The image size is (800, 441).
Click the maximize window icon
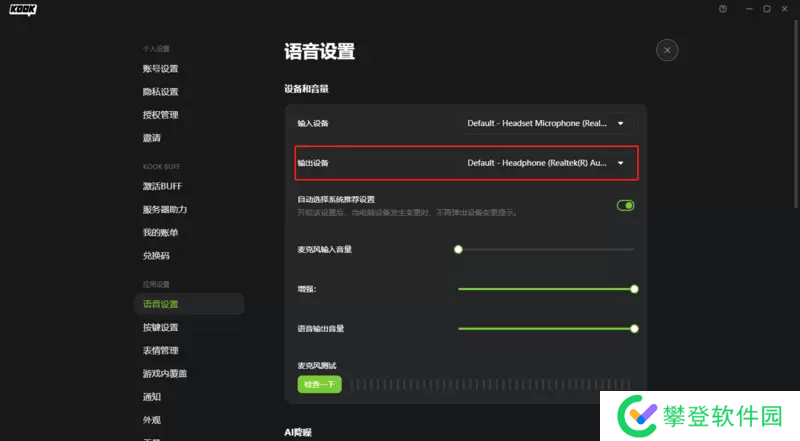(767, 9)
